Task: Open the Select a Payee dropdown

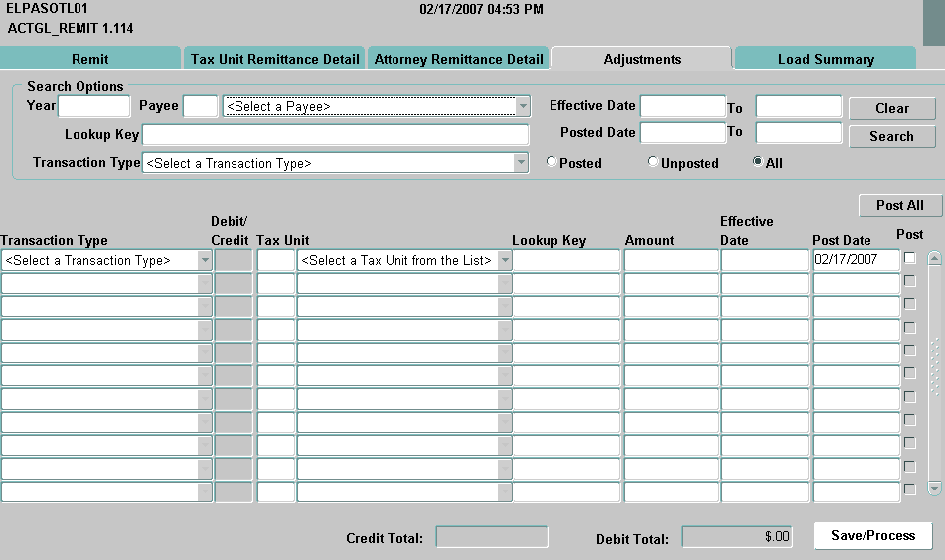Action: click(x=522, y=106)
